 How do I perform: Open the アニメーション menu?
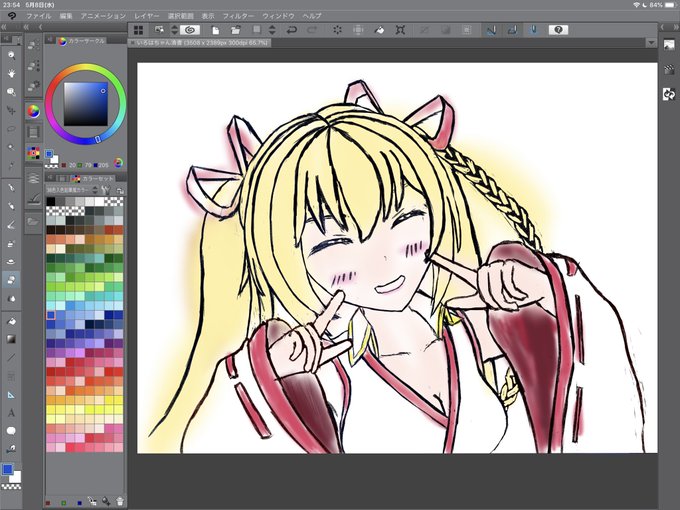point(103,16)
